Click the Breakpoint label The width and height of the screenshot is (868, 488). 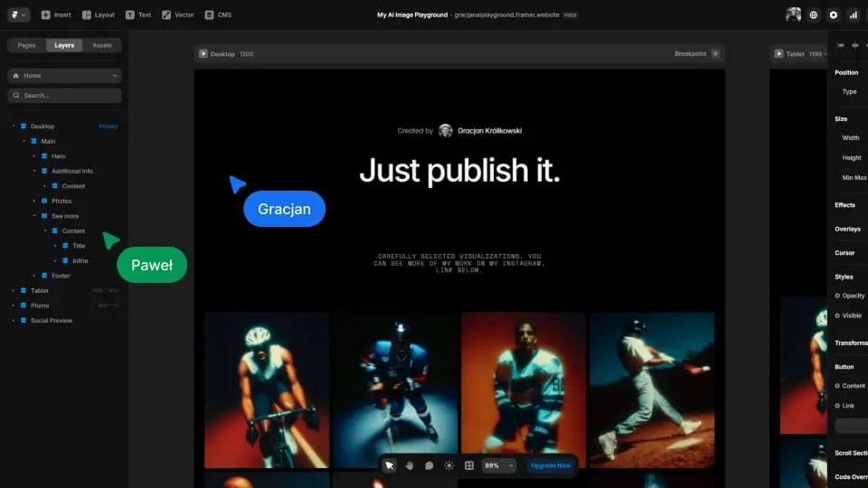[x=690, y=53]
